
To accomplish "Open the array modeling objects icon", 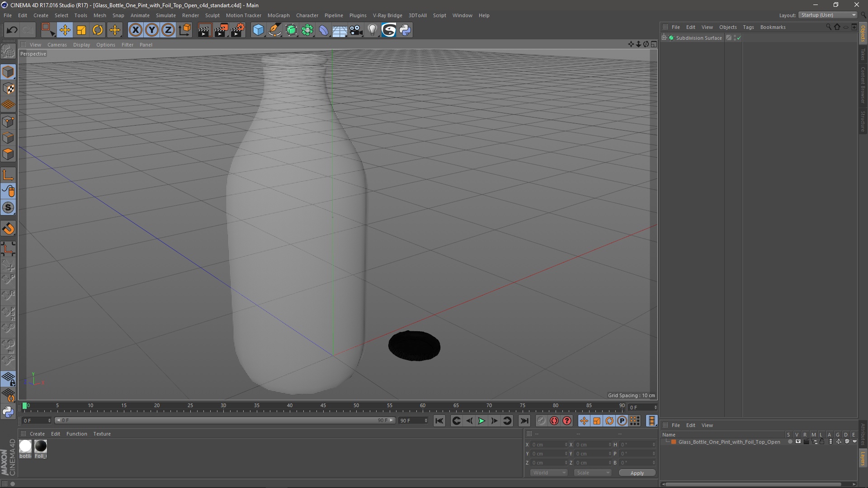I will (307, 30).
